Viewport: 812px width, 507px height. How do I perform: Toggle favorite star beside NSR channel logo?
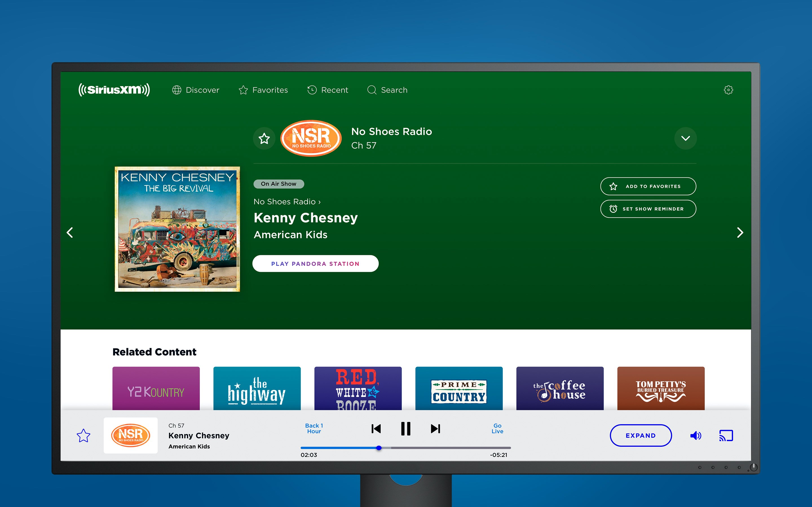pos(264,139)
